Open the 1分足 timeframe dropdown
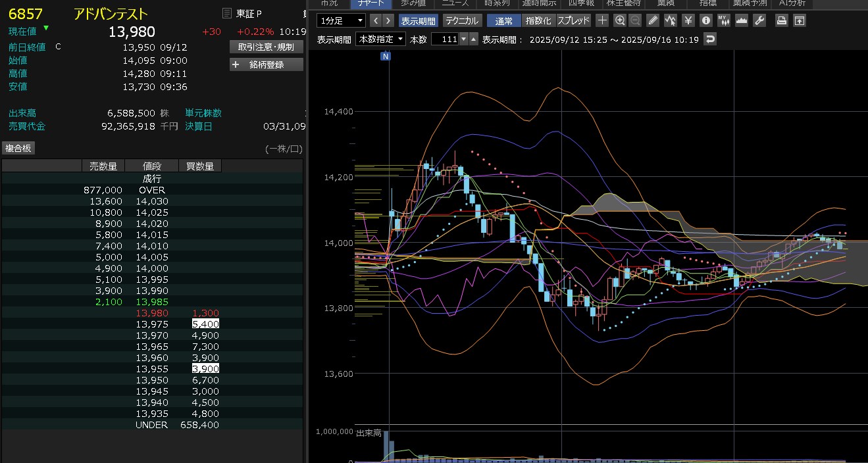Viewport: 868px width, 463px height. [341, 20]
